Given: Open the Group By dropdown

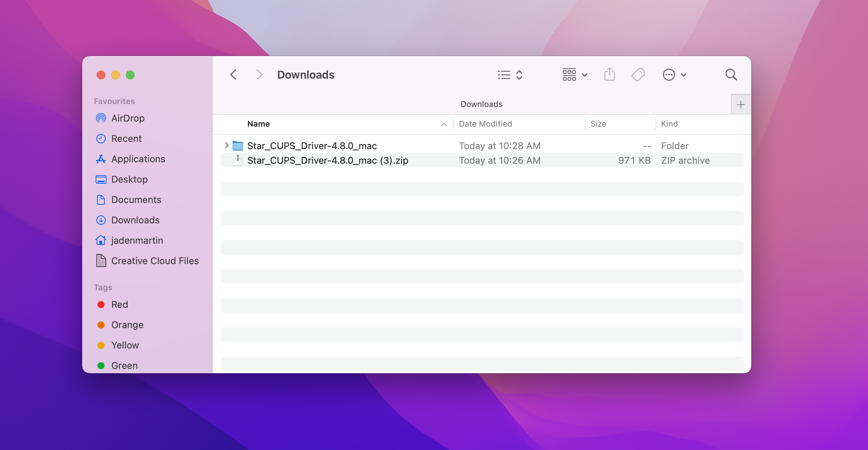Looking at the screenshot, I should 575,75.
